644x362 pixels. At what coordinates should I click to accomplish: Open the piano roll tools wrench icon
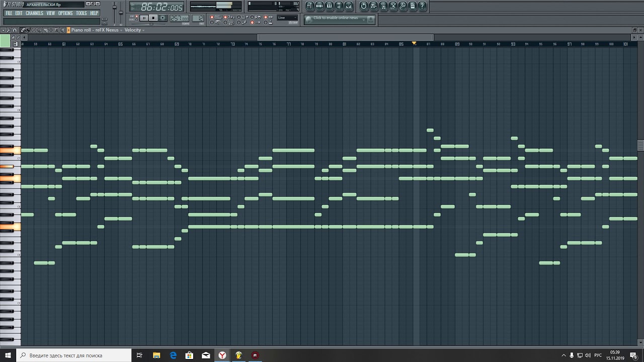(x=9, y=30)
